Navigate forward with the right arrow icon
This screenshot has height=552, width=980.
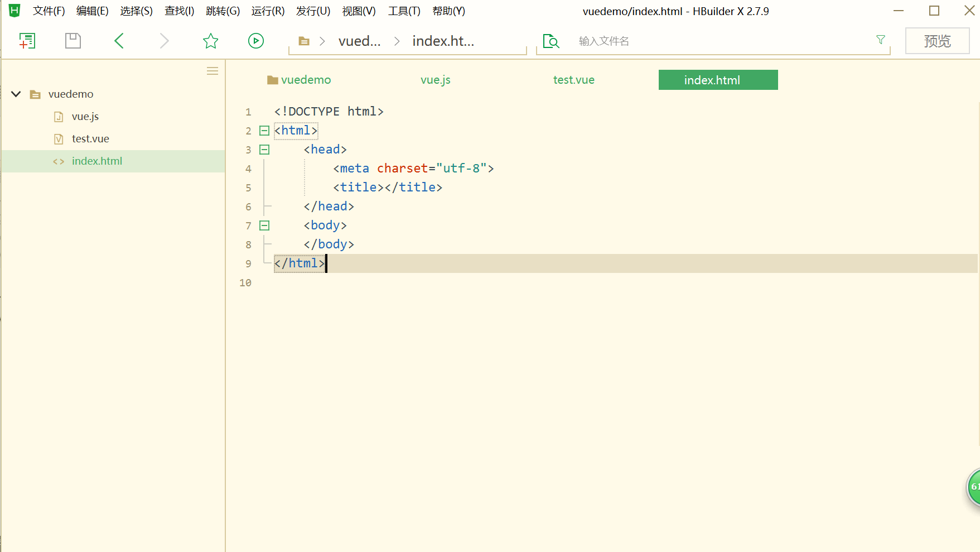pos(164,40)
